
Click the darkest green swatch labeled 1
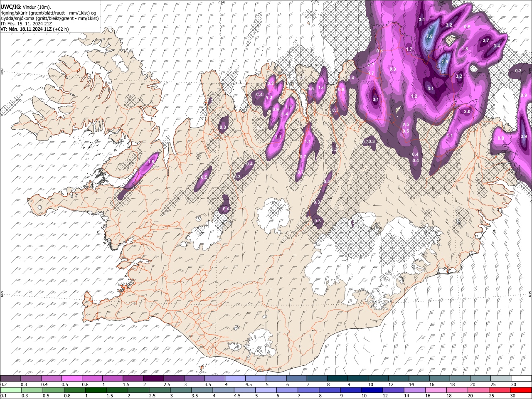click(96, 390)
